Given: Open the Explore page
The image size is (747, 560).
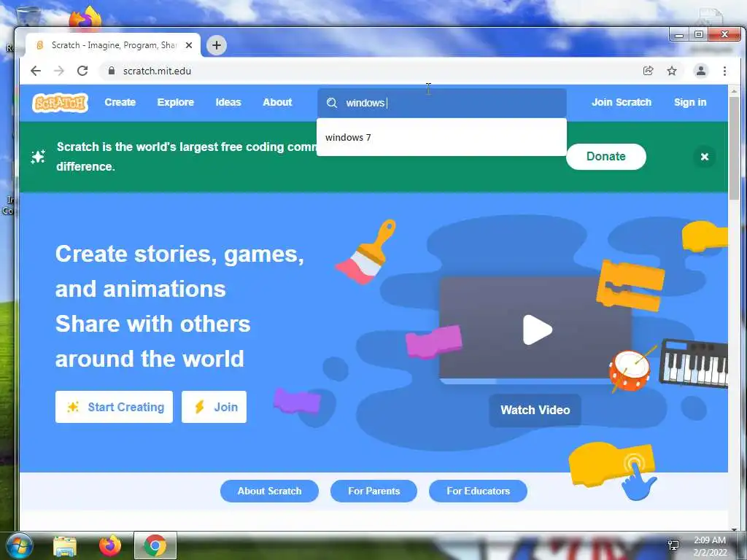Looking at the screenshot, I should [x=175, y=102].
